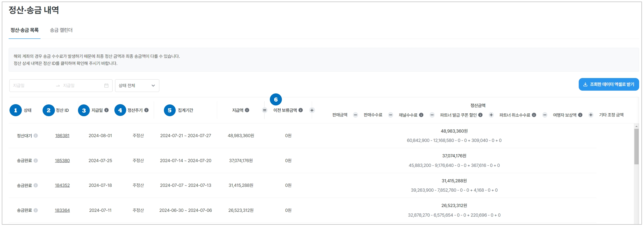Click the table's vertical scrollbar thumb

pos(636,146)
